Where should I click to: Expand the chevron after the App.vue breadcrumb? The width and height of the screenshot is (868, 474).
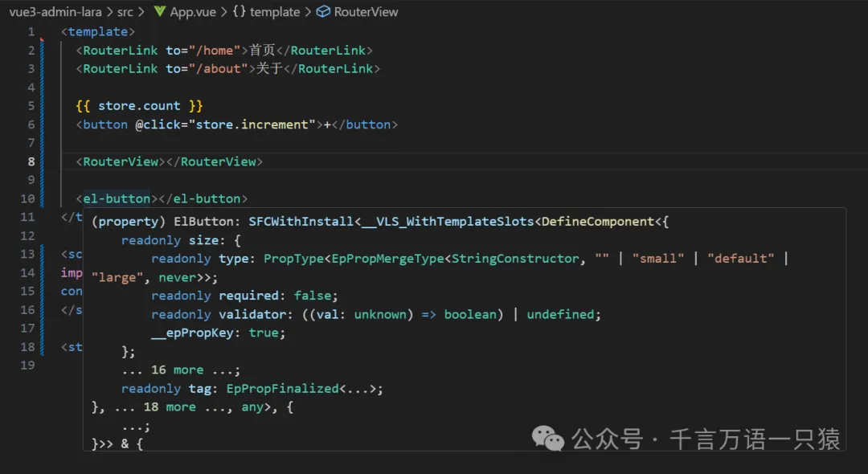click(224, 12)
